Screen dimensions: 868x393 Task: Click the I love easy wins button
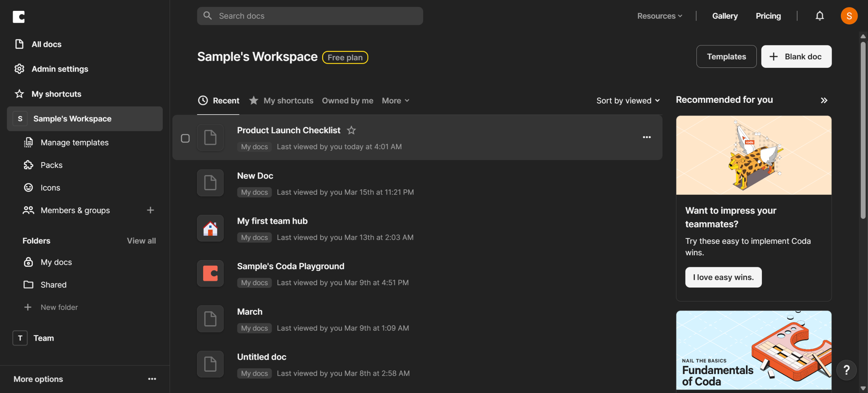click(723, 277)
